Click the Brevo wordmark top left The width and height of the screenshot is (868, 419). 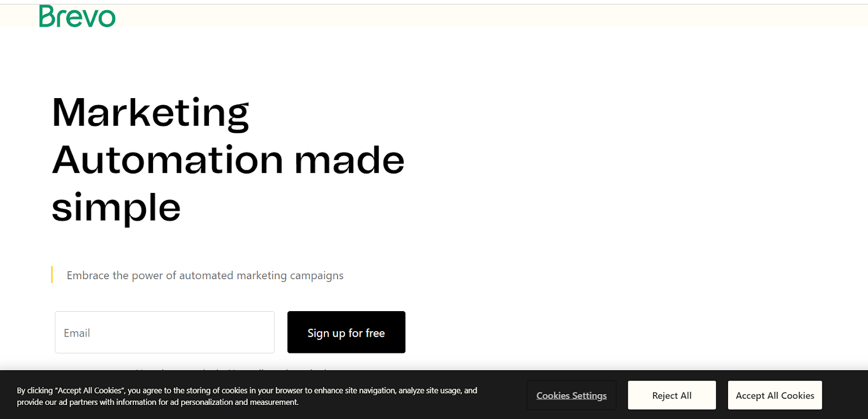76,15
